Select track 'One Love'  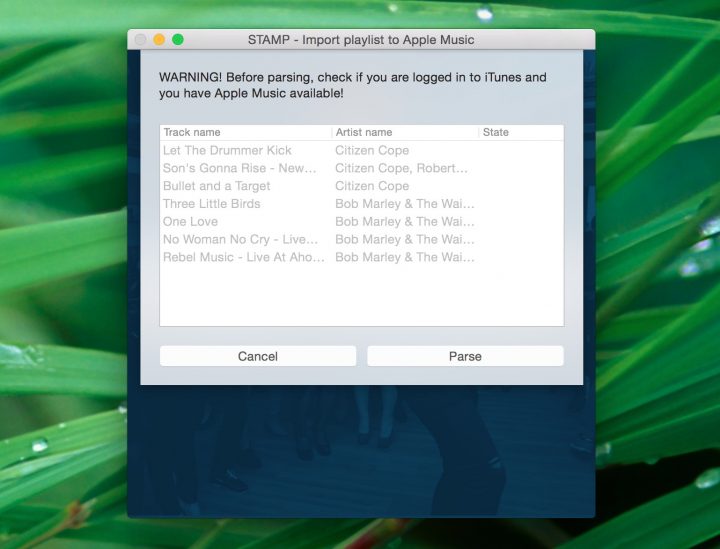(x=190, y=222)
